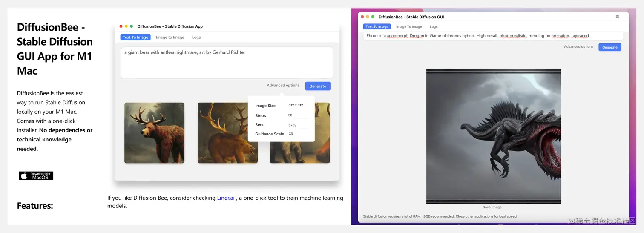
Task: Click the DiffusionBee - Stable Diffusion App window title
Action: (x=170, y=26)
